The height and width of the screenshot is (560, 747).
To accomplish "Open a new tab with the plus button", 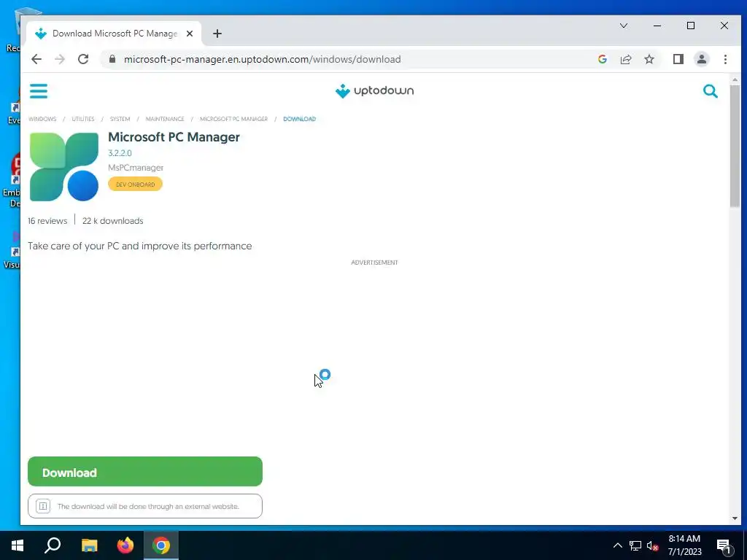I will (x=217, y=34).
